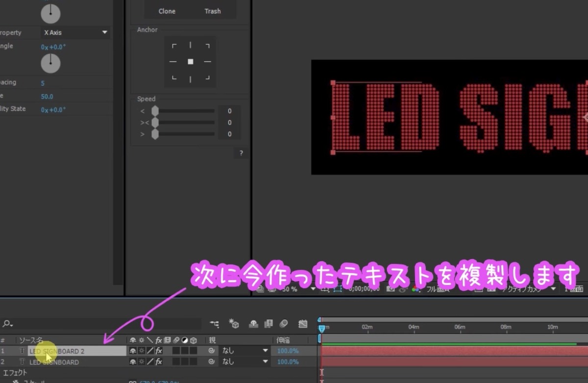Select the Region of Interest tool
This screenshot has height=383, width=588.
click(337, 289)
